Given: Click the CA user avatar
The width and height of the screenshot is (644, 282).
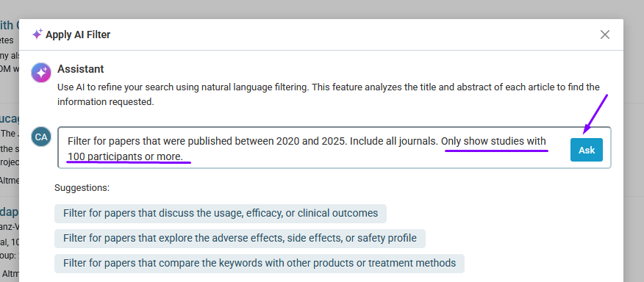Looking at the screenshot, I should (41, 137).
